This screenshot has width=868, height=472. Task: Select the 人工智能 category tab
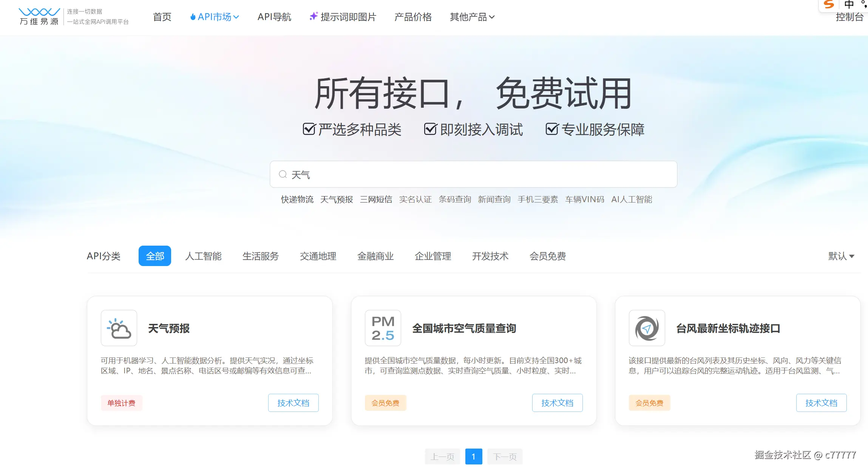[203, 256]
